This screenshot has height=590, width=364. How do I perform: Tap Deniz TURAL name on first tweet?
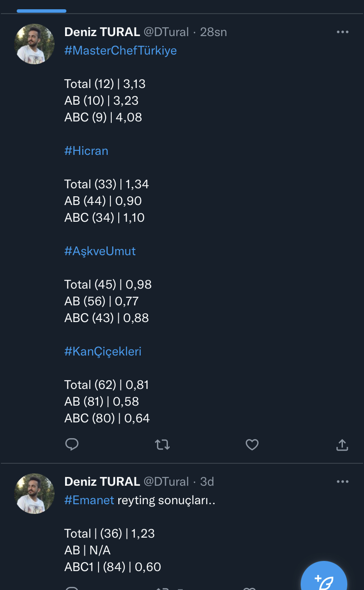(x=102, y=32)
